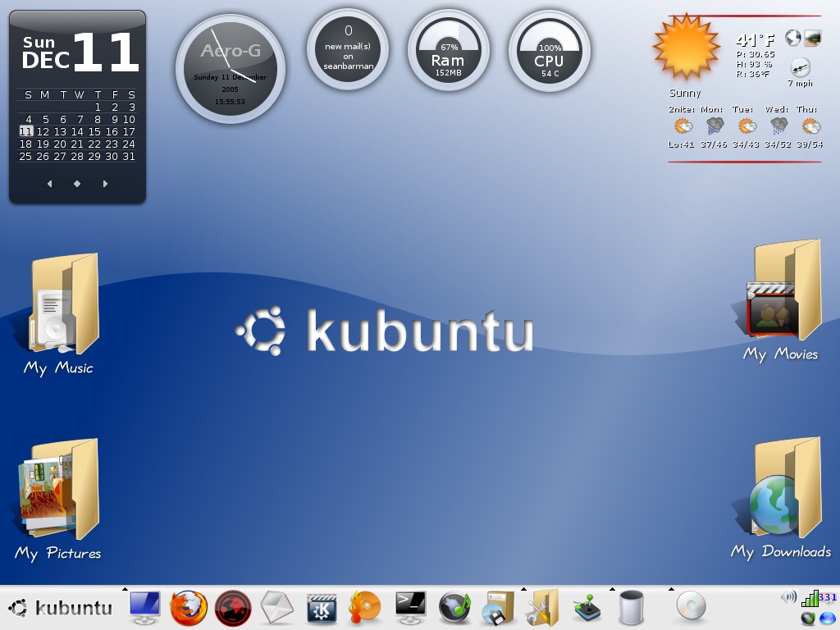The width and height of the screenshot is (840, 630).
Task: Go to previous month in calendar widget
Action: tap(50, 184)
